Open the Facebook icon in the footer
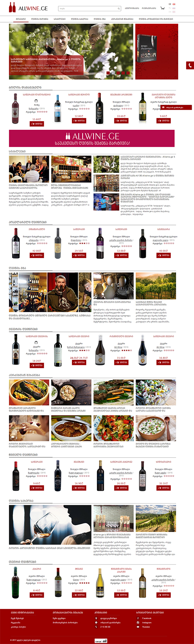 pyautogui.click(x=138, y=618)
